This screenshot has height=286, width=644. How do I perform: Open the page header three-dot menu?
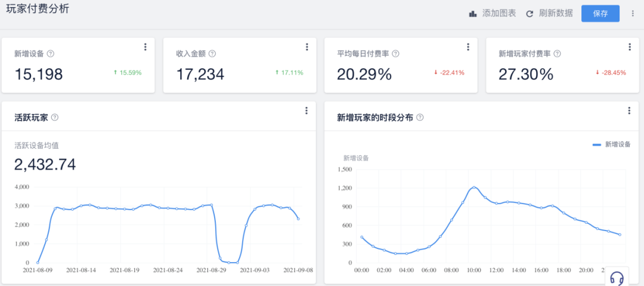pos(632,14)
